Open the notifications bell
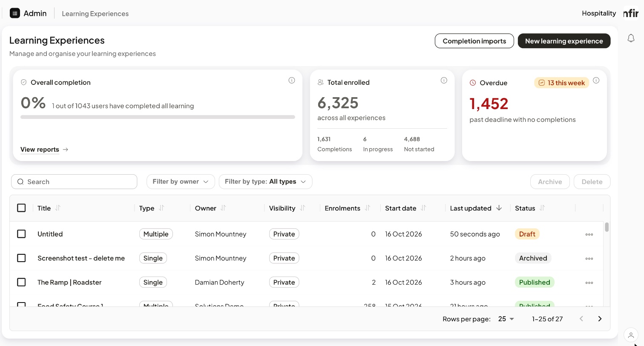The image size is (644, 346). [631, 38]
